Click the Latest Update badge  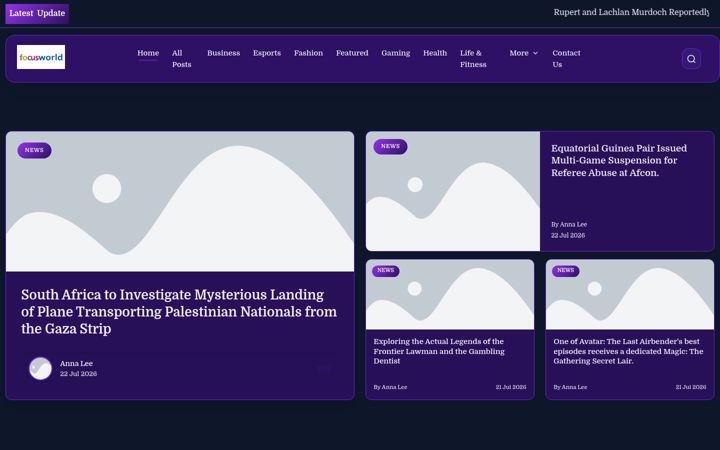point(37,13)
